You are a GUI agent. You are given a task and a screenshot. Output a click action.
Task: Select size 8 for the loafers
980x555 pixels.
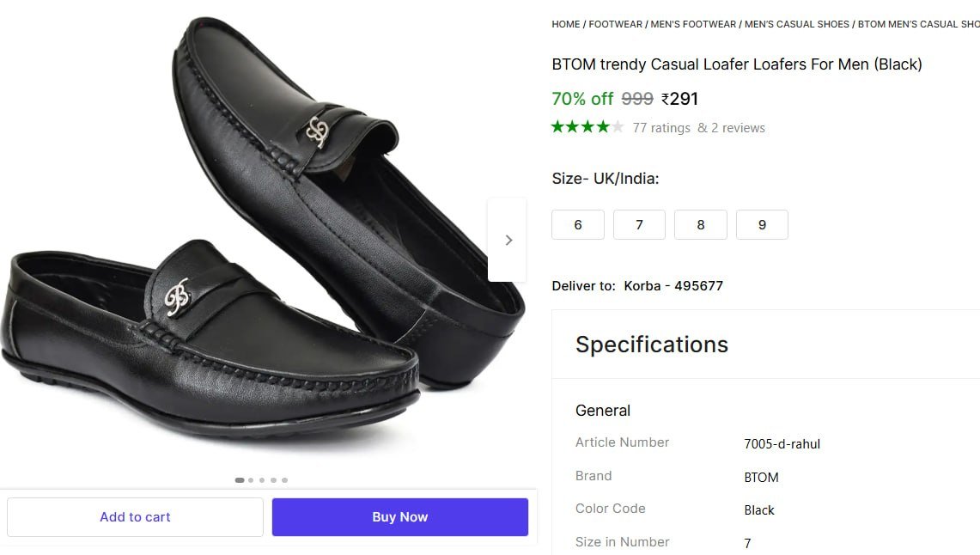pyautogui.click(x=700, y=224)
